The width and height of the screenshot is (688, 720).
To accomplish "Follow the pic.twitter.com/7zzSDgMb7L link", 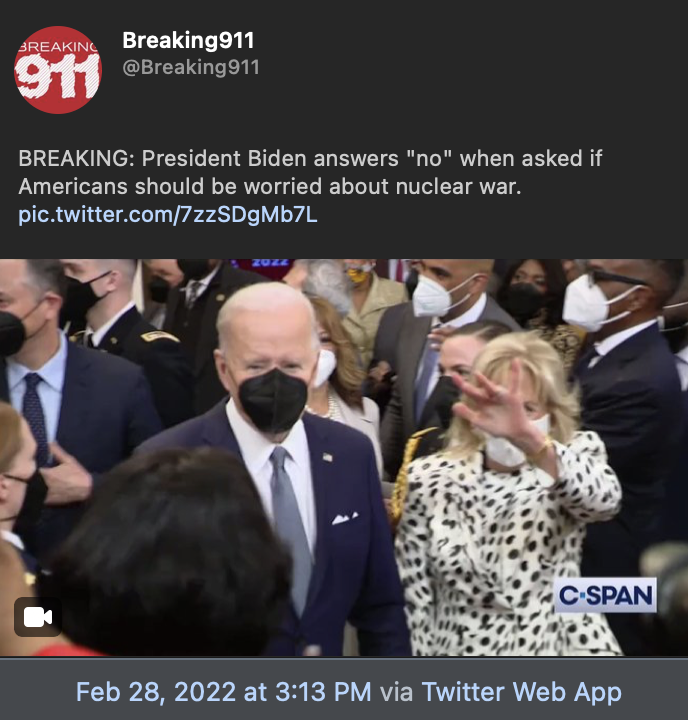I will click(x=168, y=214).
